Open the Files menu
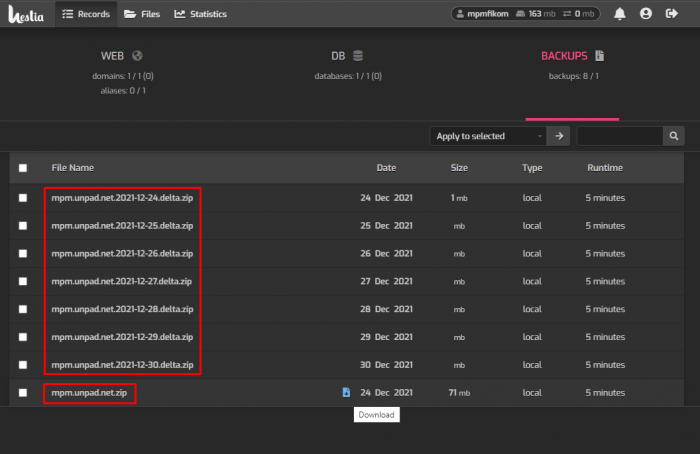700x454 pixels. click(142, 14)
